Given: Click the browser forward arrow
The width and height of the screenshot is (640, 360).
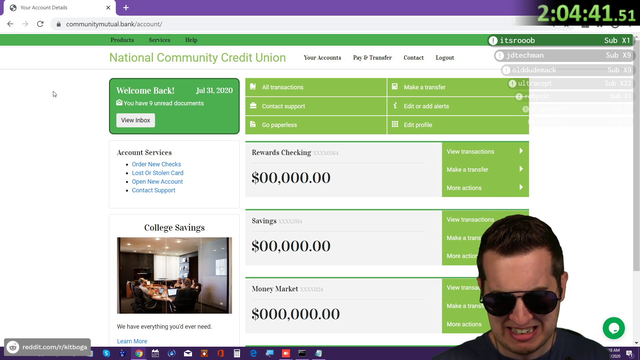Looking at the screenshot, I should (25, 24).
